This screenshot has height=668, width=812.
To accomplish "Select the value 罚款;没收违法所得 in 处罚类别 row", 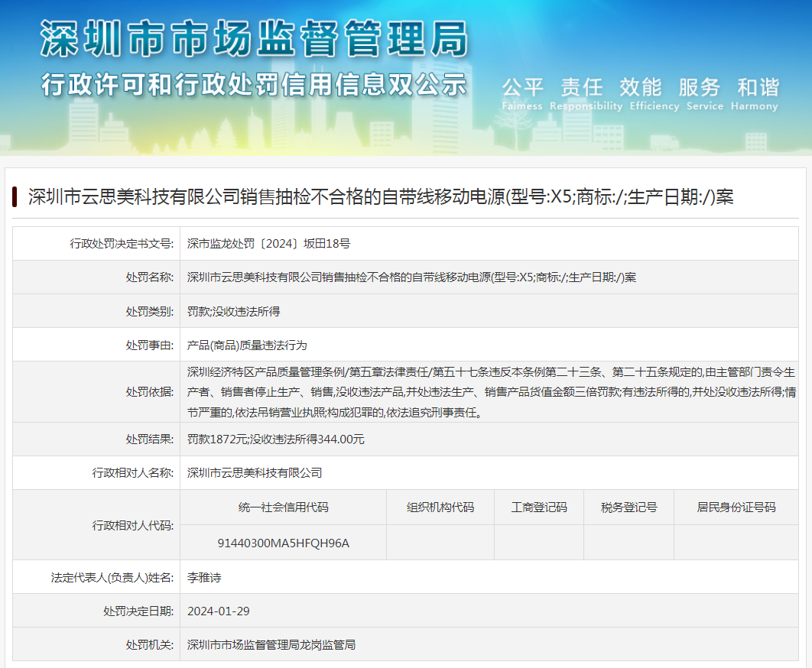I will tap(233, 311).
